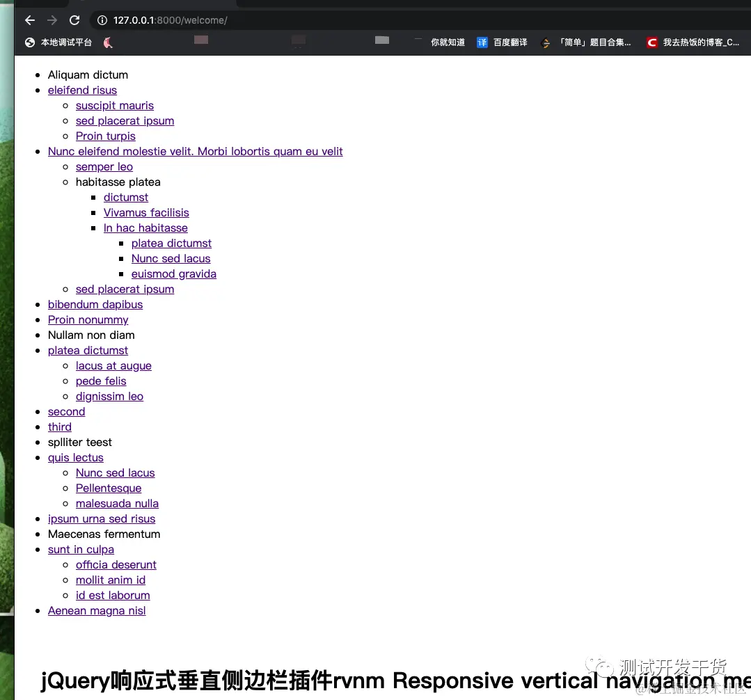Click the forward navigation arrow
The image size is (751, 700).
point(52,20)
